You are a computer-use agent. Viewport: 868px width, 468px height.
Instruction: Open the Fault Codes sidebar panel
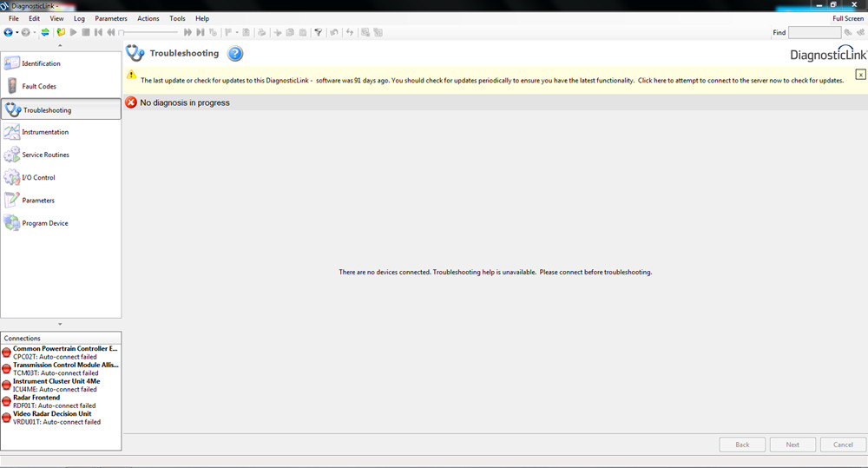pos(61,86)
